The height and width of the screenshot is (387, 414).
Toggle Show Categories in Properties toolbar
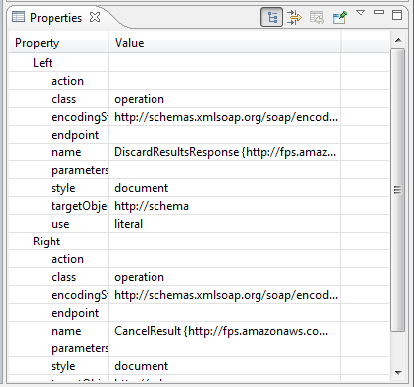271,17
